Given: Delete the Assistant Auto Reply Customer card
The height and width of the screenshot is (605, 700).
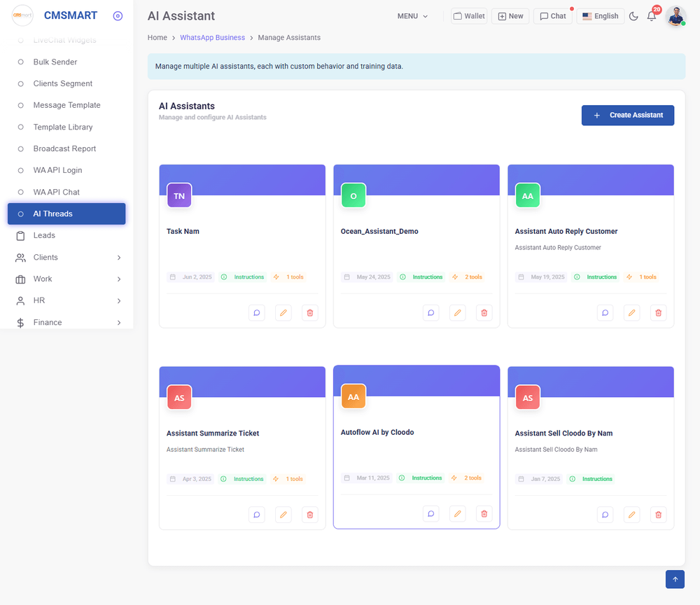Looking at the screenshot, I should pos(658,313).
